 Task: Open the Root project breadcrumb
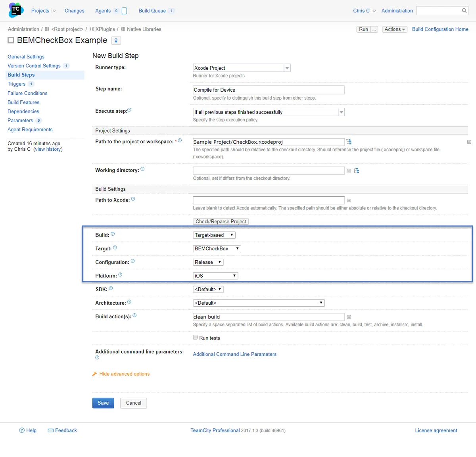(x=67, y=29)
